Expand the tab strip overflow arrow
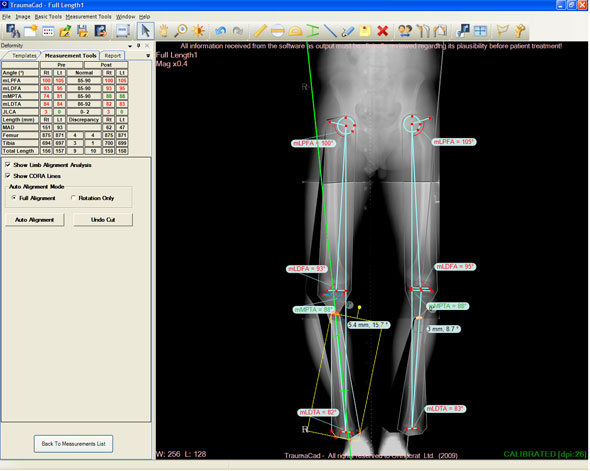The image size is (590, 471). 148,56
